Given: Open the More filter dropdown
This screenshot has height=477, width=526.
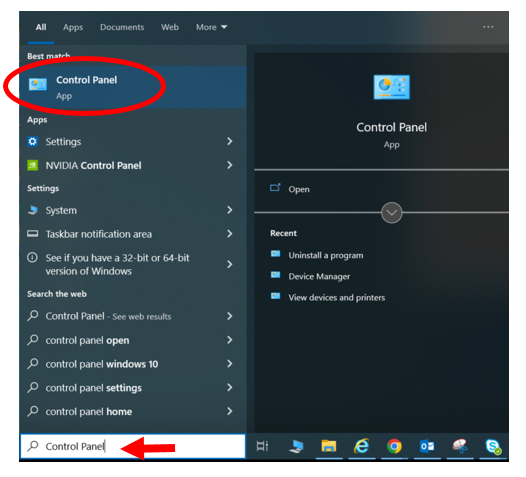Looking at the screenshot, I should pos(211,27).
